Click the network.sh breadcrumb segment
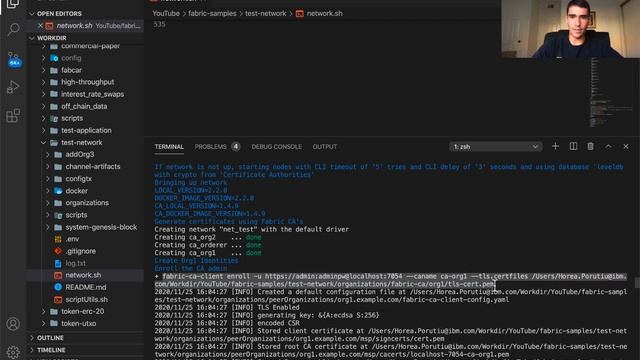640x360 pixels. pyautogui.click(x=324, y=13)
